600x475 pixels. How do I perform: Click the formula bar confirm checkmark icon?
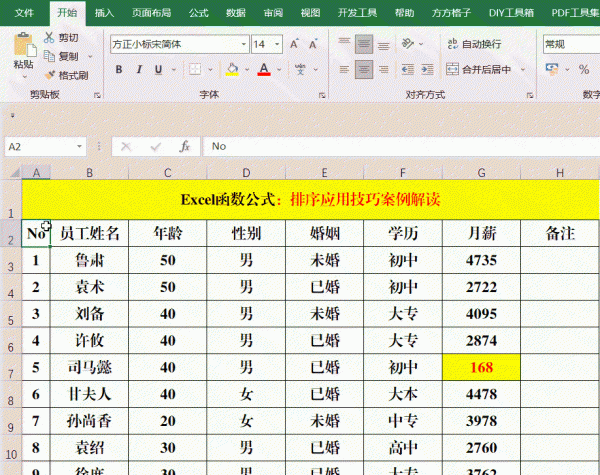(x=155, y=146)
